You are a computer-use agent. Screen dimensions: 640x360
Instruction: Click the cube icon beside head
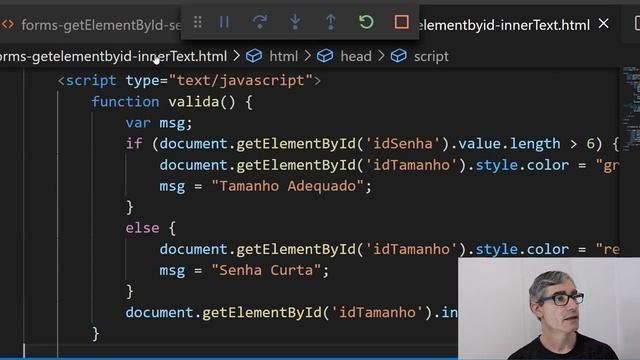point(325,56)
